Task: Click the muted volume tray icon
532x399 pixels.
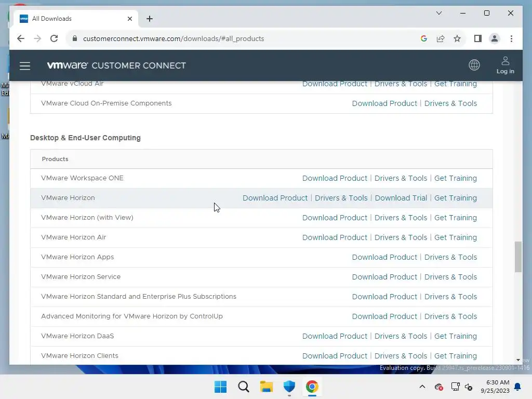Action: click(469, 387)
